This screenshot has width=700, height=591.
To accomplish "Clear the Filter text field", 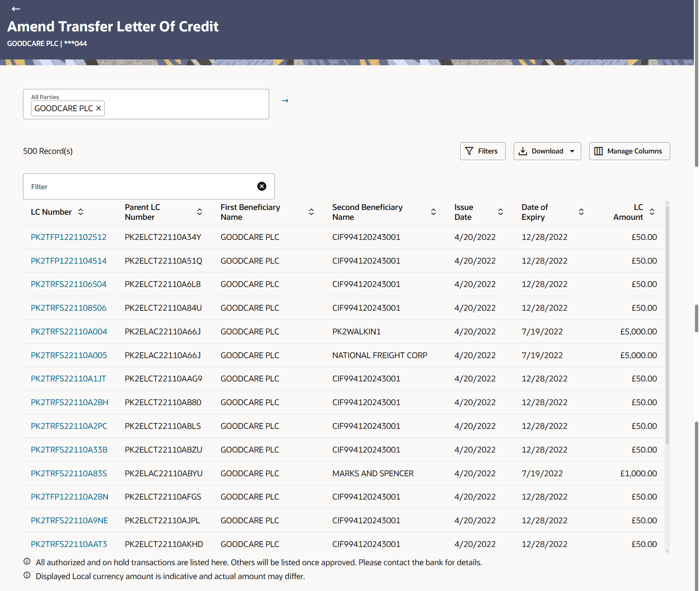I will (x=261, y=186).
